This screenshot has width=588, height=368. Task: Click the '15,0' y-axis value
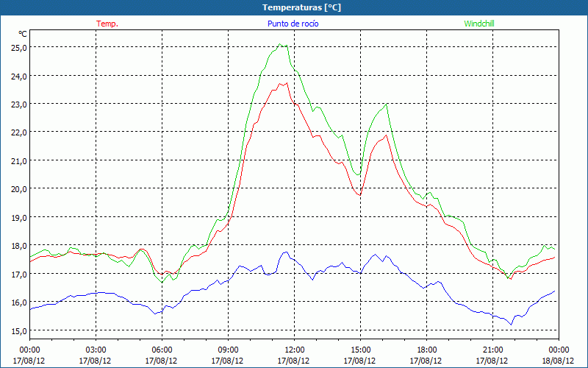[19, 331]
